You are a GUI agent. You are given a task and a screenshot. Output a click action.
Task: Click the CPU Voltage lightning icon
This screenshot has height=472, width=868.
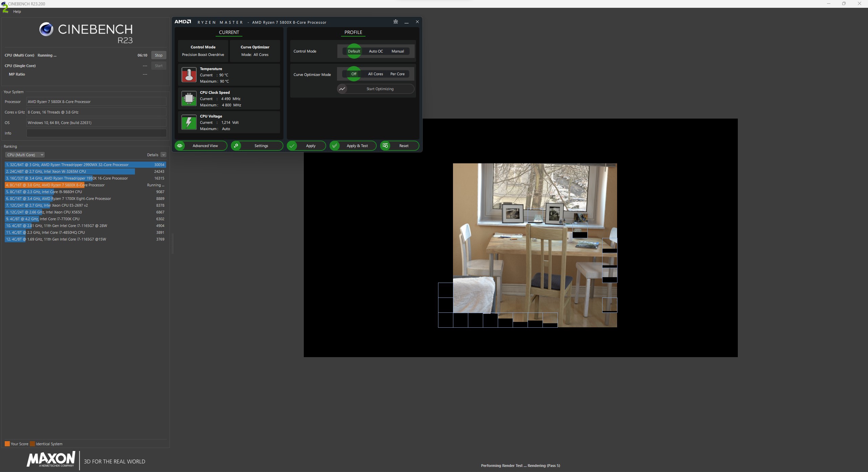(189, 122)
